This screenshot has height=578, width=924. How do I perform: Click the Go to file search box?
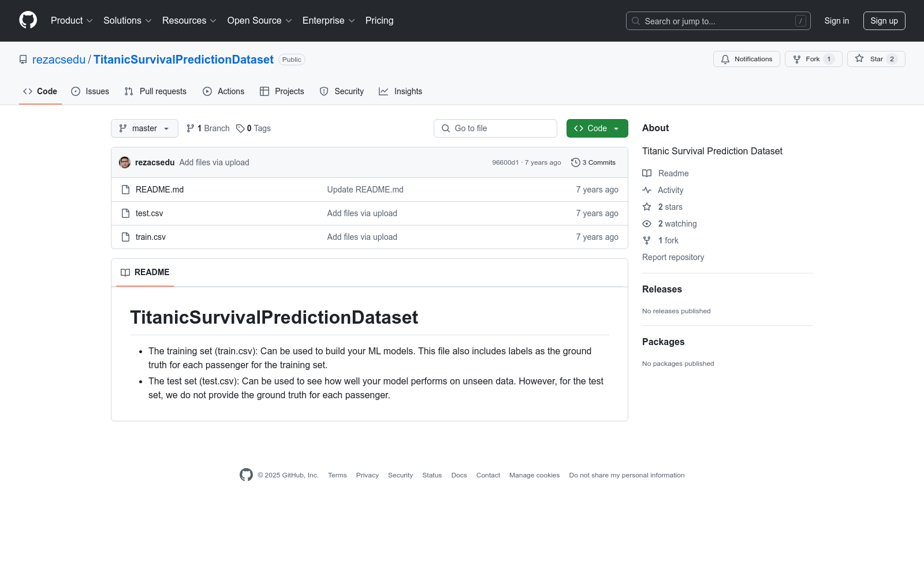coord(495,128)
